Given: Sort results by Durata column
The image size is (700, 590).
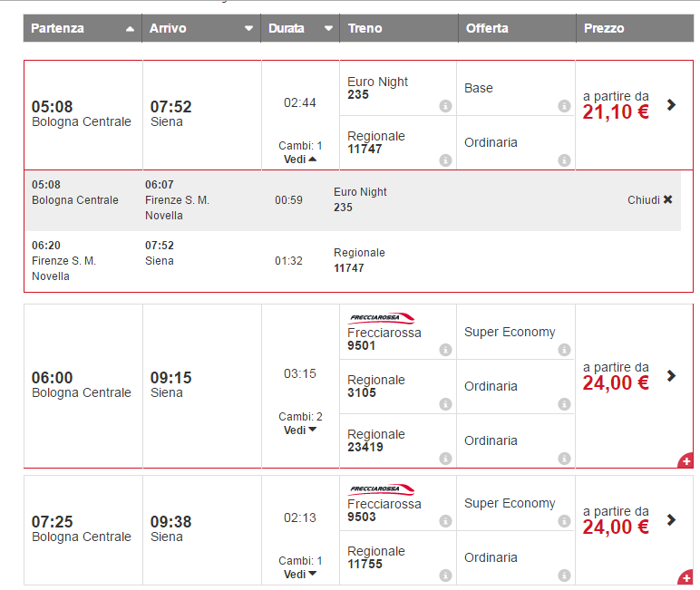Looking at the screenshot, I should 328,29.
